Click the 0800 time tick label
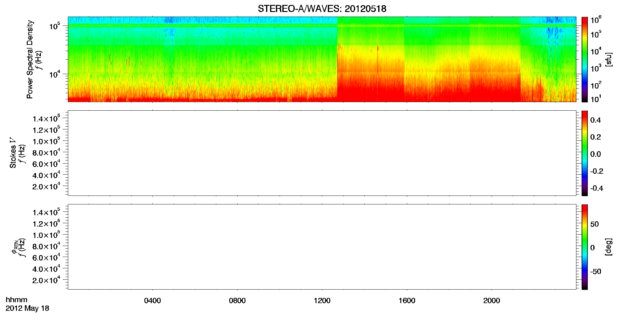Viewport: 644px width, 332px height. (237, 301)
